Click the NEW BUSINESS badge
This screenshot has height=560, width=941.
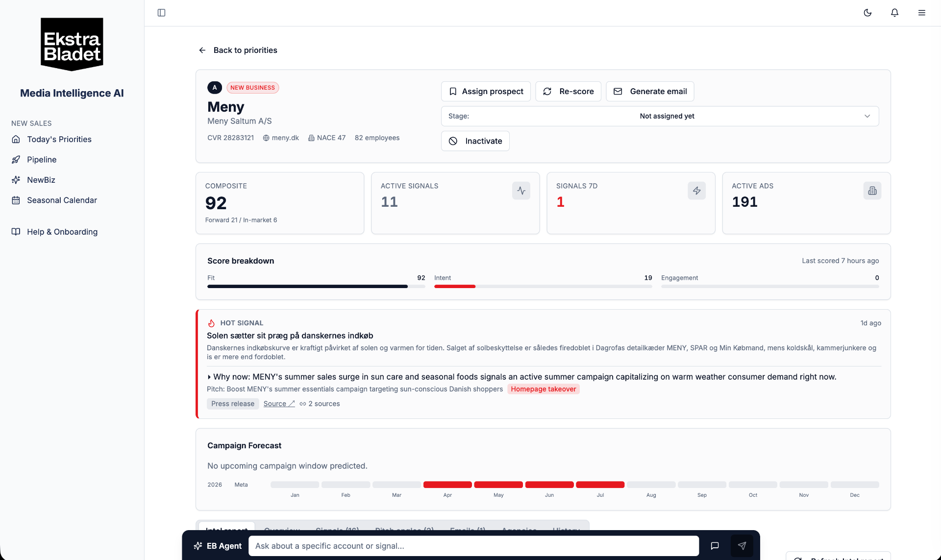click(252, 88)
